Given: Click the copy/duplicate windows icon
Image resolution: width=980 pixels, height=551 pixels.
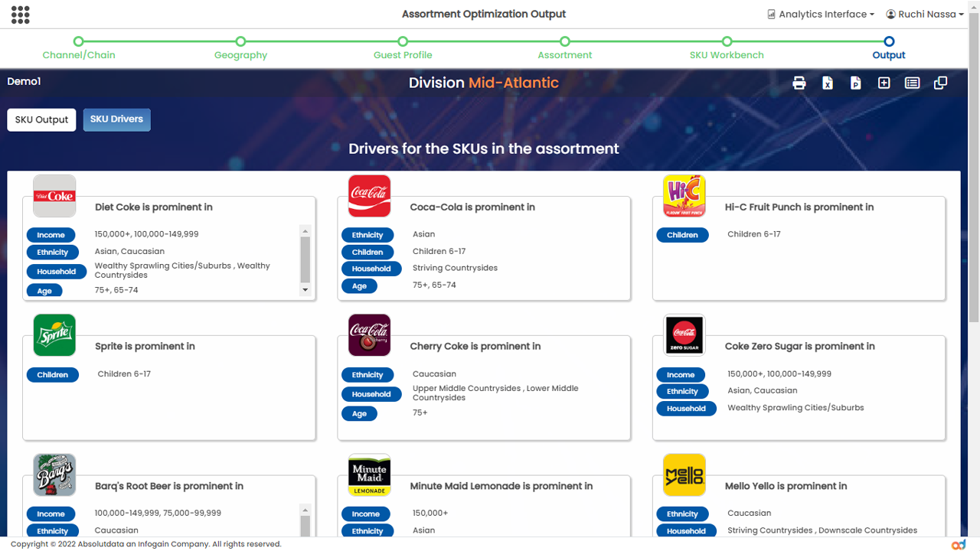Looking at the screenshot, I should pos(941,83).
